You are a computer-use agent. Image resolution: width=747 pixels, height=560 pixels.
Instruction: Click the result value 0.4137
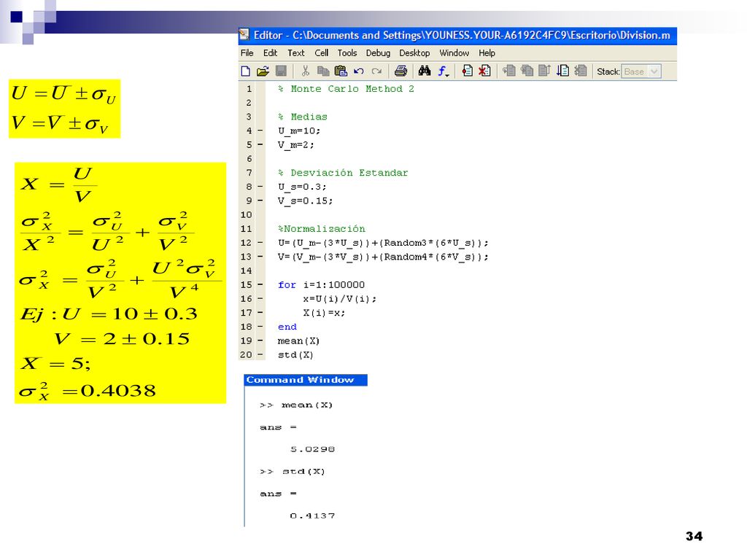tap(312, 516)
